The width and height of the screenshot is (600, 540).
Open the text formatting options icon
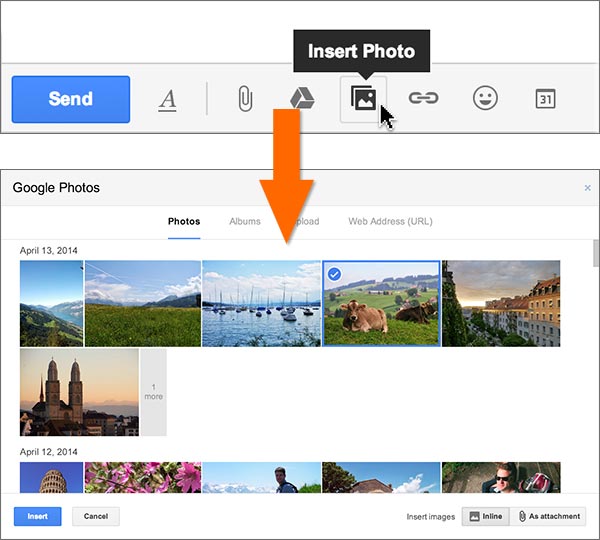[168, 100]
